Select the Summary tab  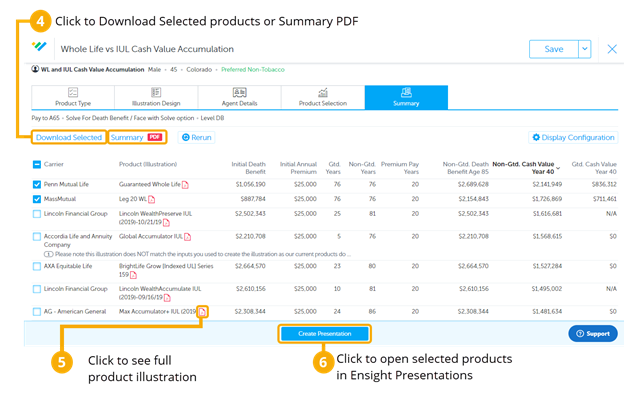(x=406, y=97)
